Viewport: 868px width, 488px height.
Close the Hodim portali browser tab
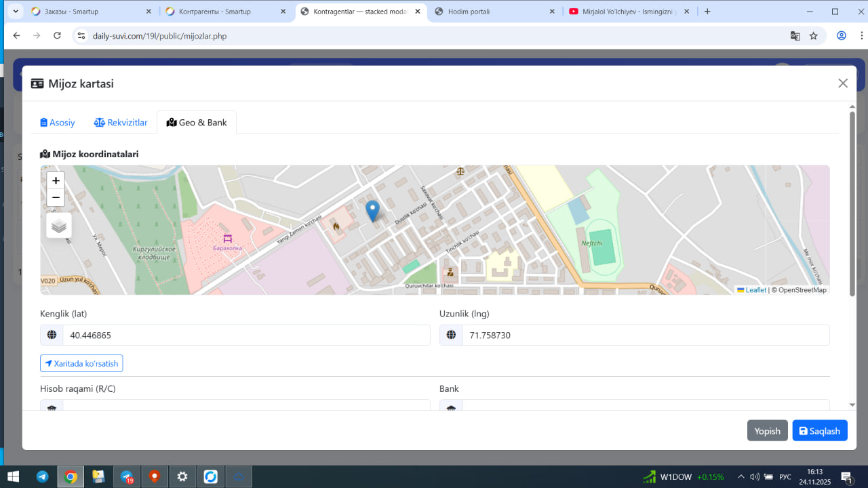(553, 12)
